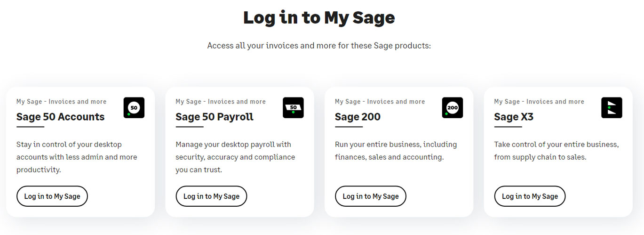The height and width of the screenshot is (235, 644).
Task: Click the 'Log in to My Sage' page title
Action: 319,17
